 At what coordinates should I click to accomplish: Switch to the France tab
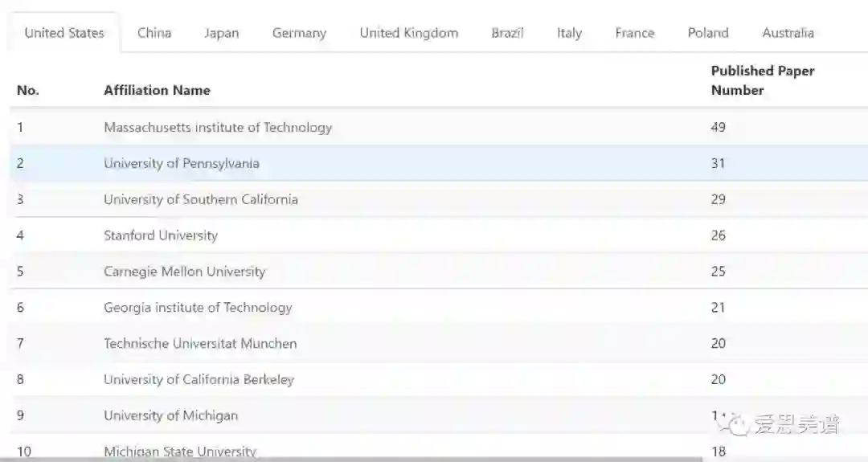click(634, 33)
